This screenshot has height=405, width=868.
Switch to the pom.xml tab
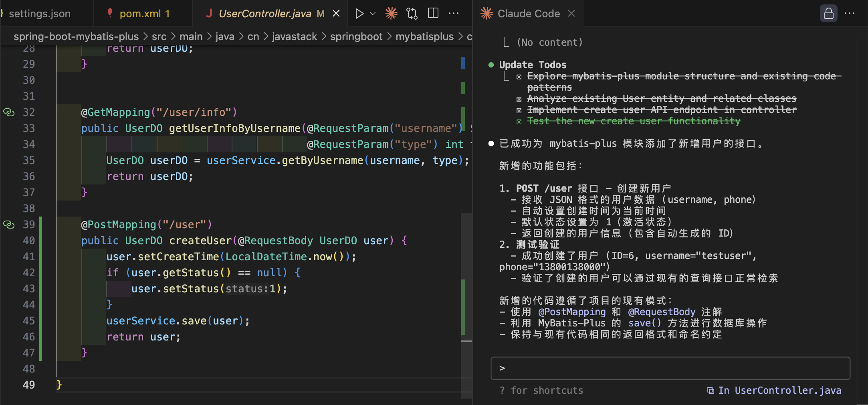click(140, 14)
